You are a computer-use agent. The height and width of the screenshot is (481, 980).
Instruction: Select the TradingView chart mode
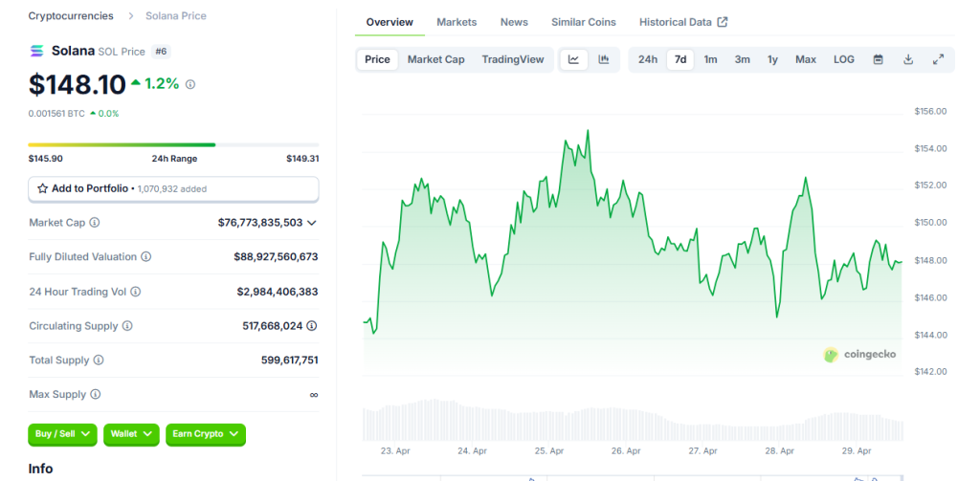point(513,59)
